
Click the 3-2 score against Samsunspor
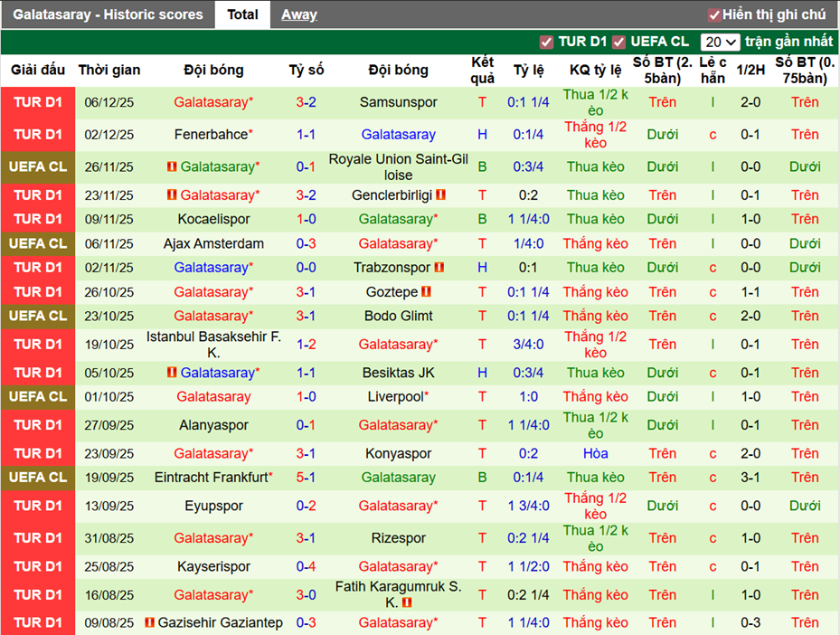pos(306,102)
